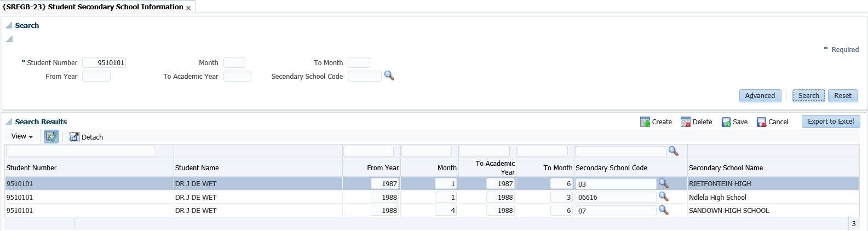The image size is (868, 231).
Task: Close the Student Secondary School Information tab
Action: point(188,8)
